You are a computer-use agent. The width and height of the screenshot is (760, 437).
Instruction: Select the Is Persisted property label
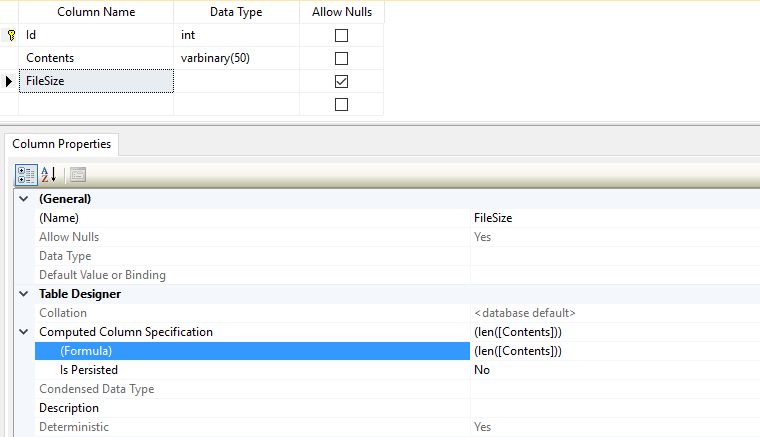point(89,370)
